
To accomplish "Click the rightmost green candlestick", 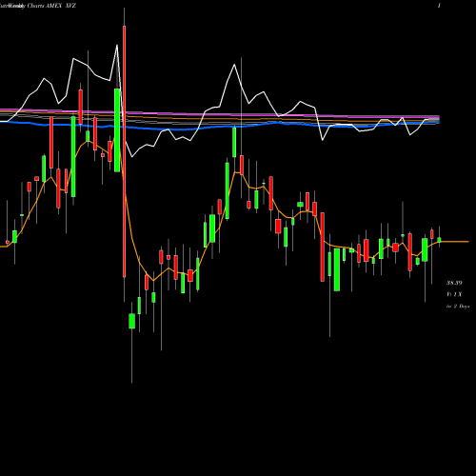I will pyautogui.click(x=439, y=240).
